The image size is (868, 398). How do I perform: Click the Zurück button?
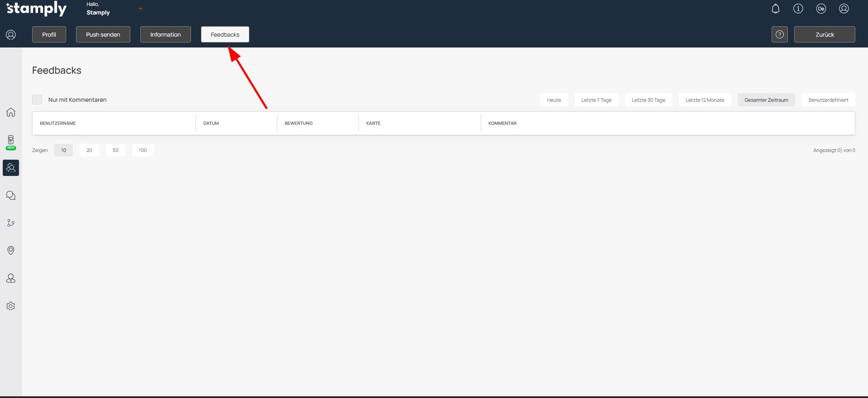(824, 34)
